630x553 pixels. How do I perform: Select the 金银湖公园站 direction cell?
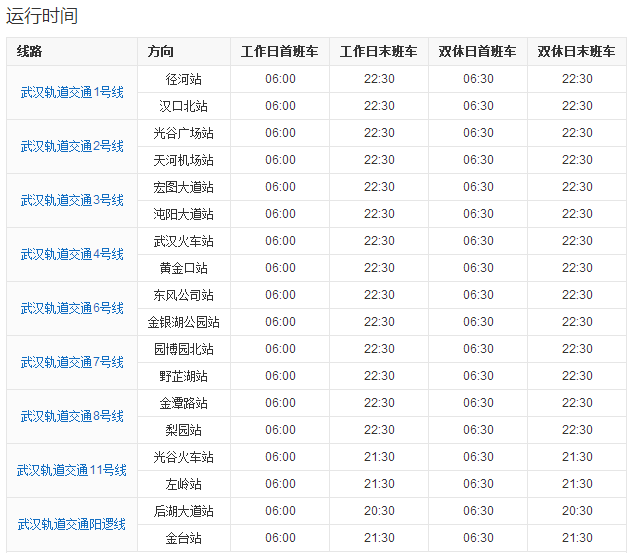click(x=184, y=322)
